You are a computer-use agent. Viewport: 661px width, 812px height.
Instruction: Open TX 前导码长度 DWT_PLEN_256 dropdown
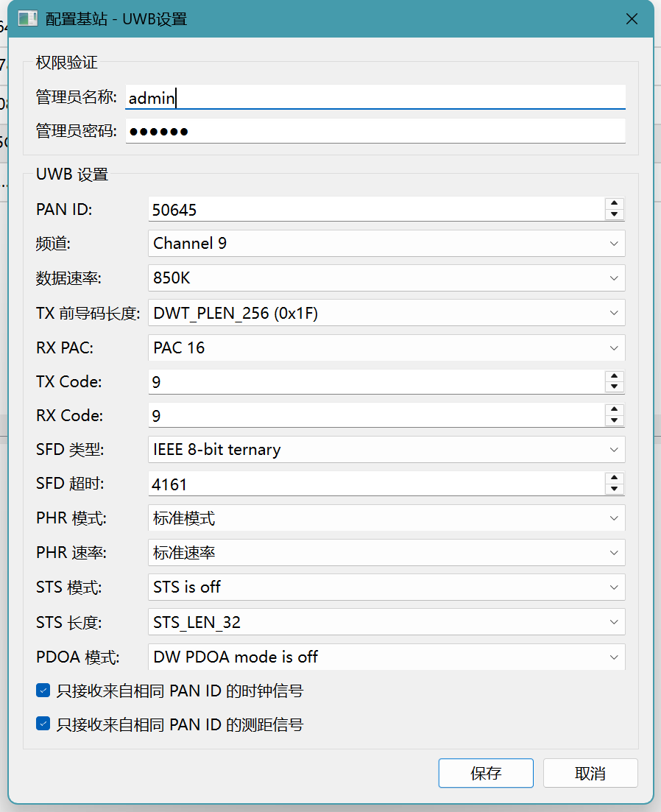click(386, 313)
